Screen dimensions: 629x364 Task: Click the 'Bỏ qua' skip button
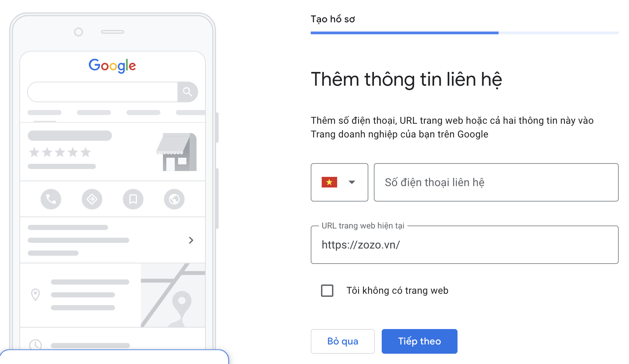(343, 341)
